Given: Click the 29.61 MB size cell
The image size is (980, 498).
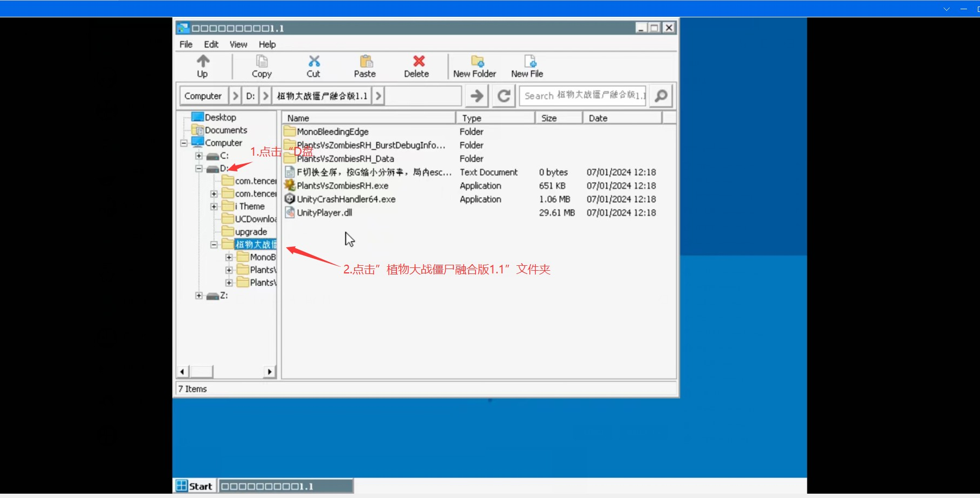Looking at the screenshot, I should pos(557,213).
